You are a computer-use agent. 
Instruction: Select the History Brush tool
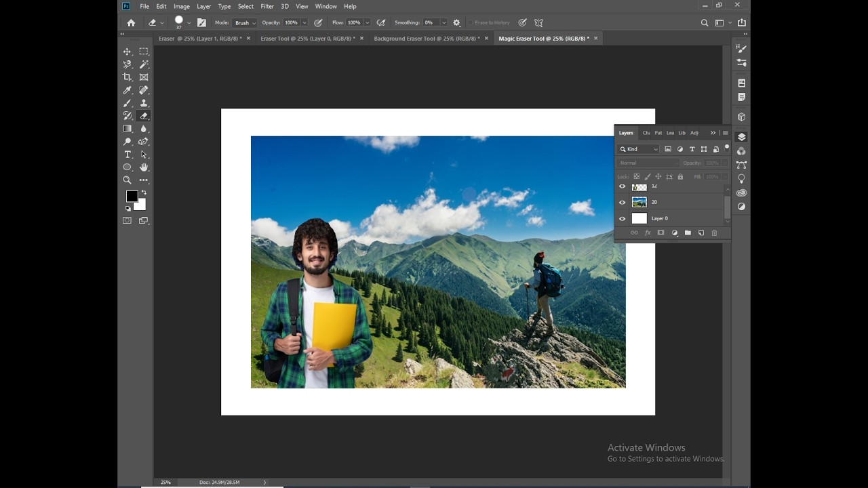coord(127,116)
